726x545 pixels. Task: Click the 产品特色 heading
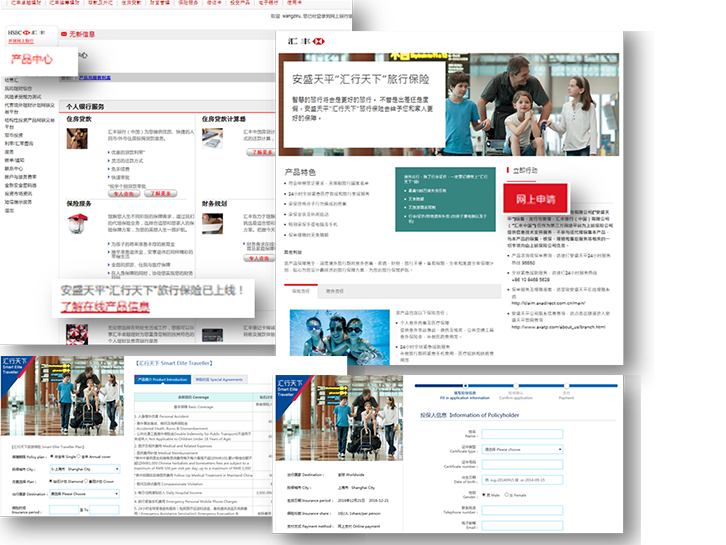coord(300,172)
